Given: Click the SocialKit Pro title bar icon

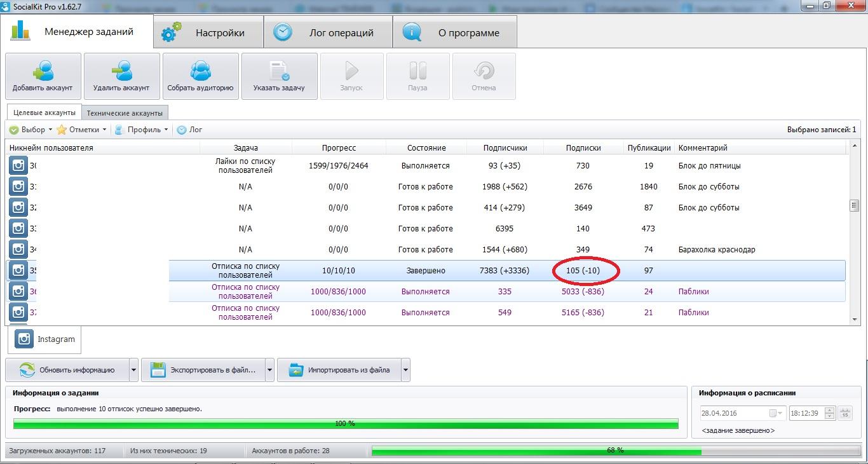Looking at the screenshot, I should coord(6,6).
